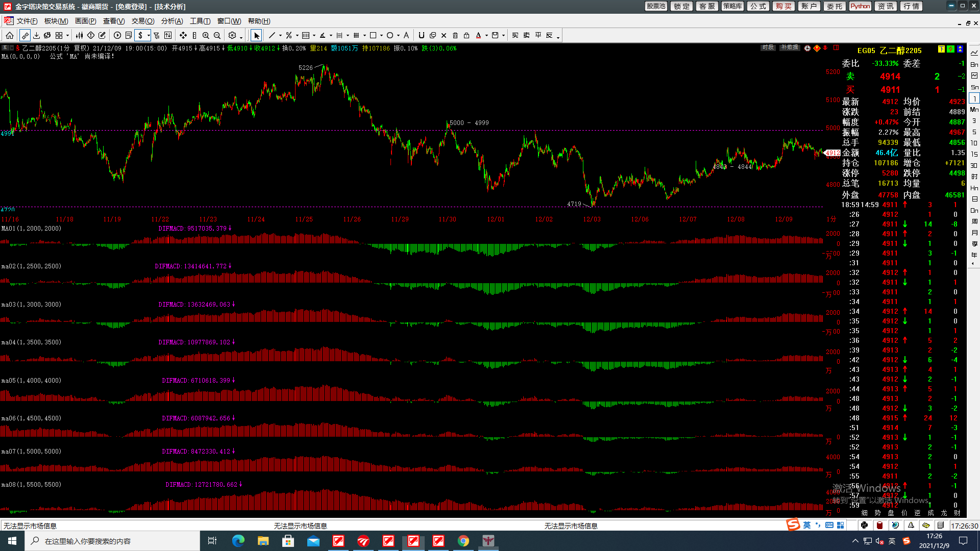Screen dimensions: 980x551
Task: Lock drawings with padlock icon
Action: coord(467,35)
